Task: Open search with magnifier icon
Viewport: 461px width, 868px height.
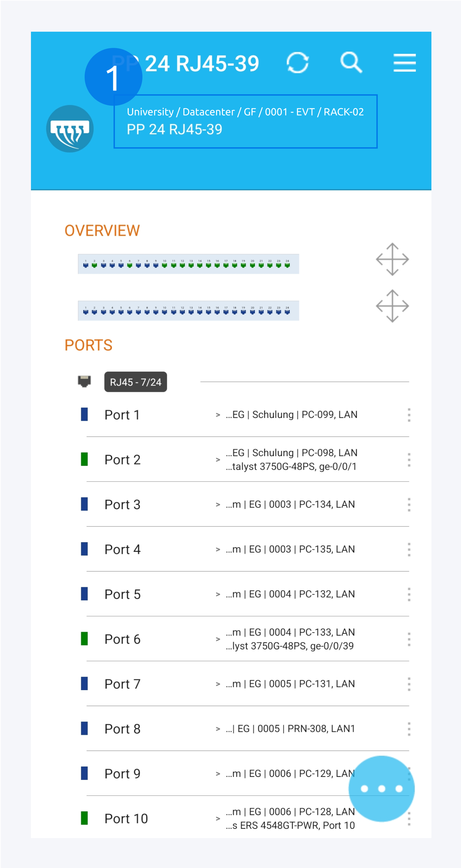Action: coord(351,63)
